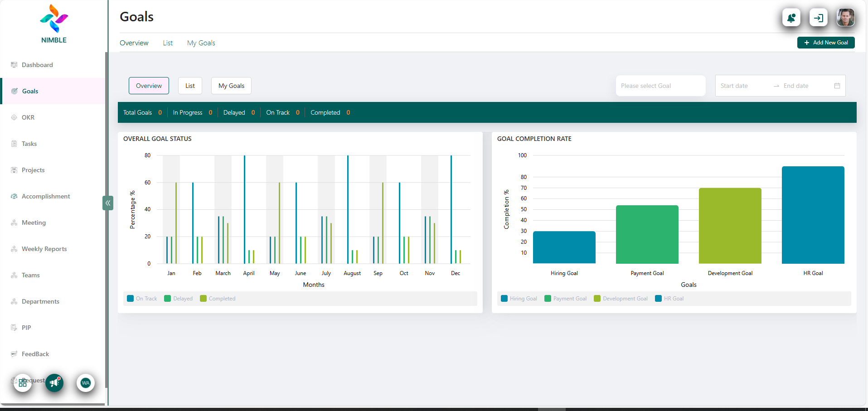868x411 pixels.
Task: Open the user profile avatar
Action: (845, 18)
